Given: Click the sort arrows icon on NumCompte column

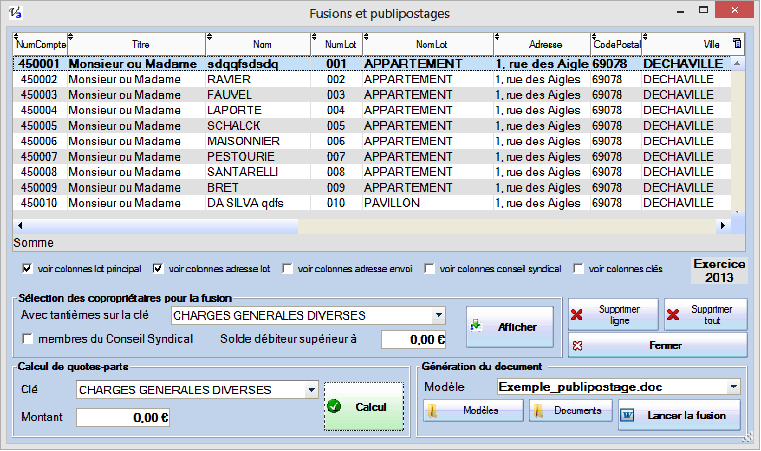Looking at the screenshot, I should [x=16, y=37].
